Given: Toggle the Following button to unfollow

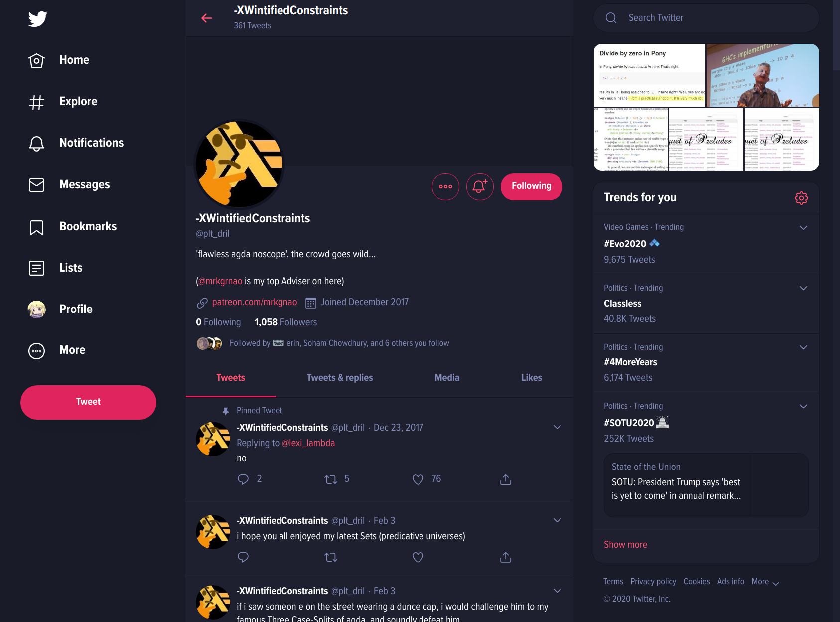Looking at the screenshot, I should click(x=532, y=187).
